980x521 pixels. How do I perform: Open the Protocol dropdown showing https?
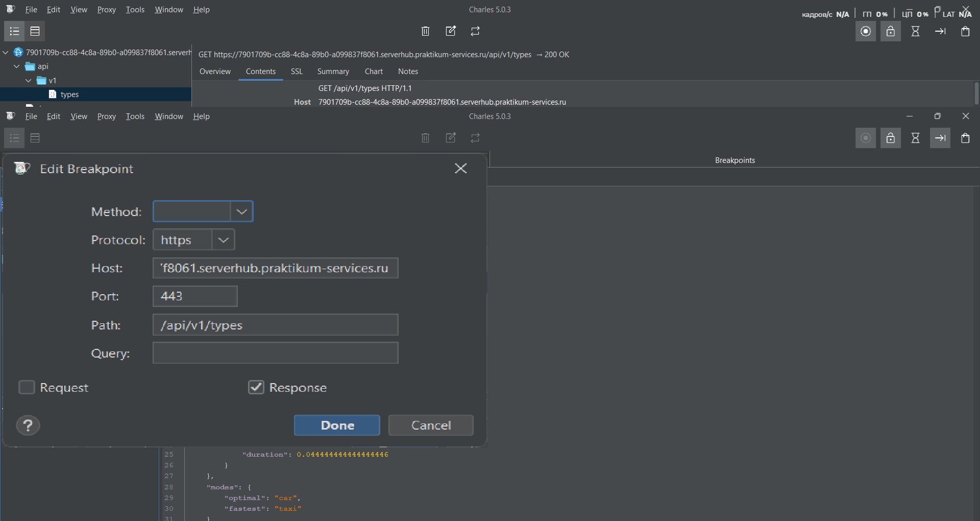point(223,240)
